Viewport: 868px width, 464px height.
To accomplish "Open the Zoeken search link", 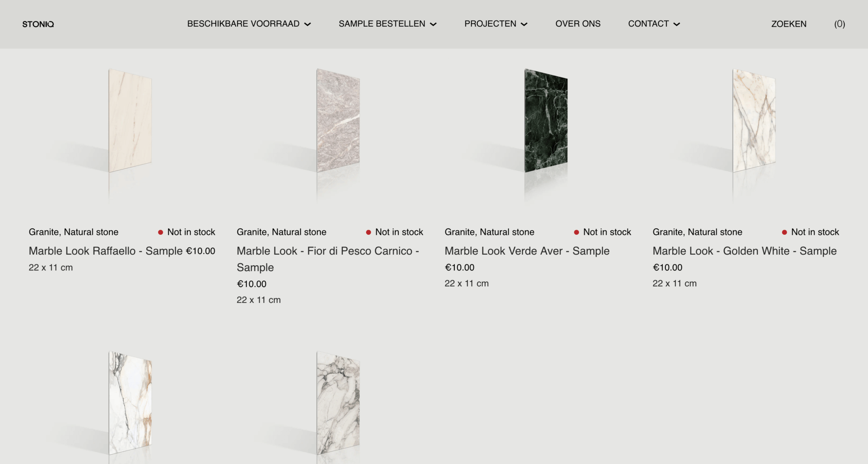I will [x=789, y=24].
